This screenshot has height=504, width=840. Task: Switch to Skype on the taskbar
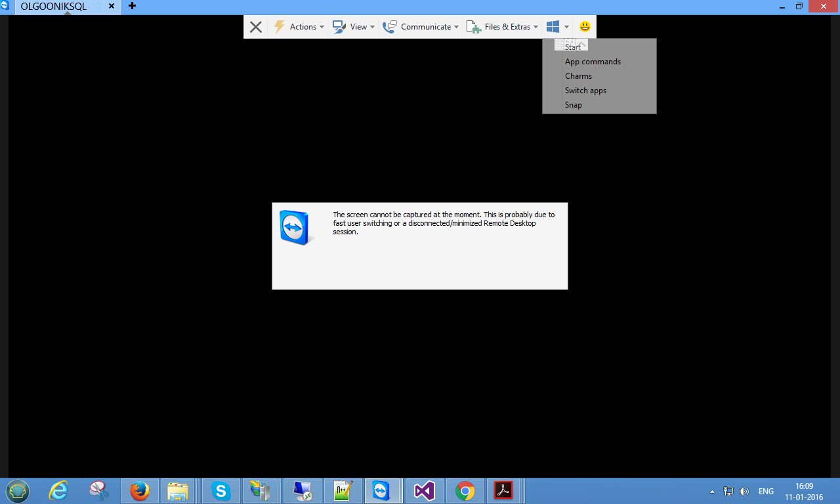point(221,491)
